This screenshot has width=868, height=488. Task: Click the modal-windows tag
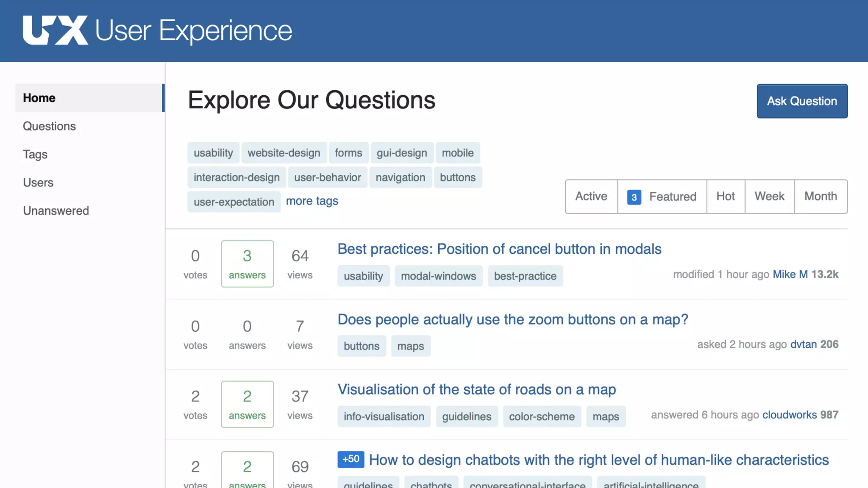pos(438,276)
